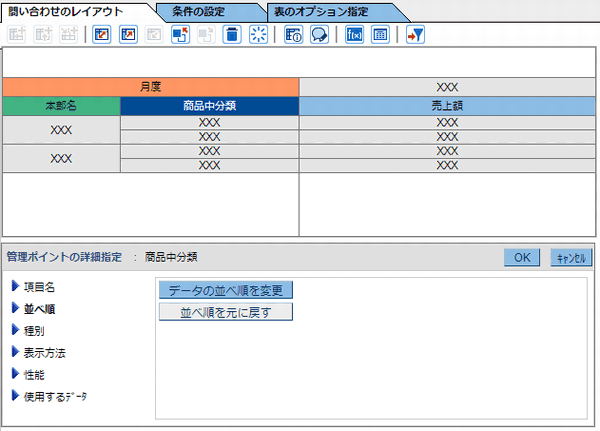This screenshot has height=431, width=600.
Task: Open the 表のオプション指定 tab
Action: click(321, 12)
